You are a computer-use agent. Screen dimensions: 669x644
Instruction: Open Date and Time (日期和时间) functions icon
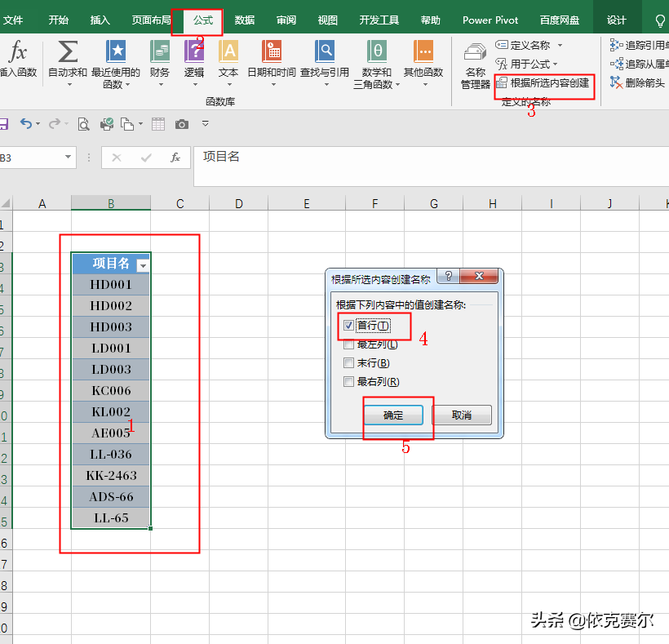point(272,51)
